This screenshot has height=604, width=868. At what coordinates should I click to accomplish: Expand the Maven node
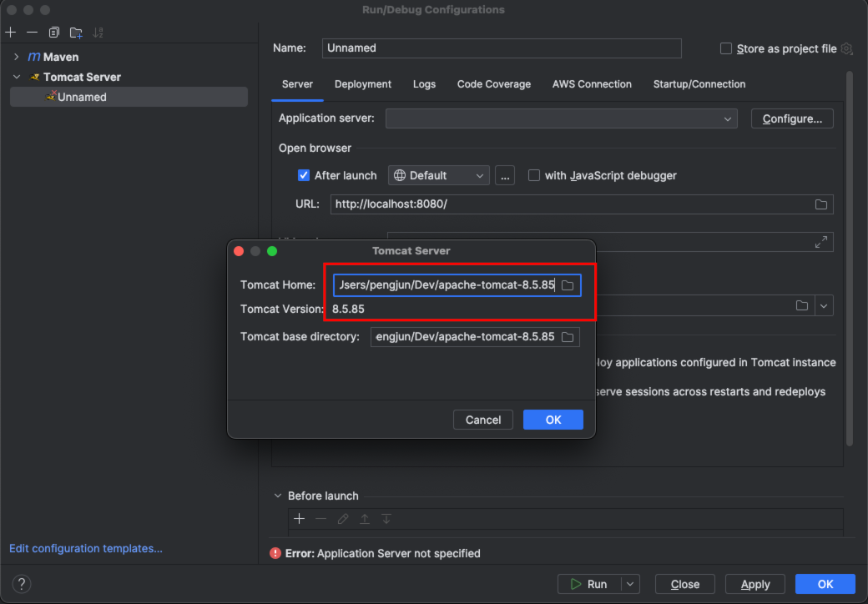16,57
